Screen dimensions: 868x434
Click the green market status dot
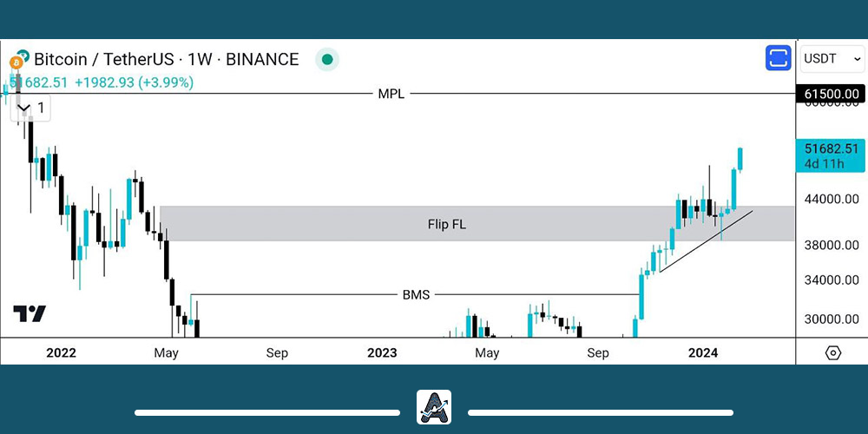(327, 60)
